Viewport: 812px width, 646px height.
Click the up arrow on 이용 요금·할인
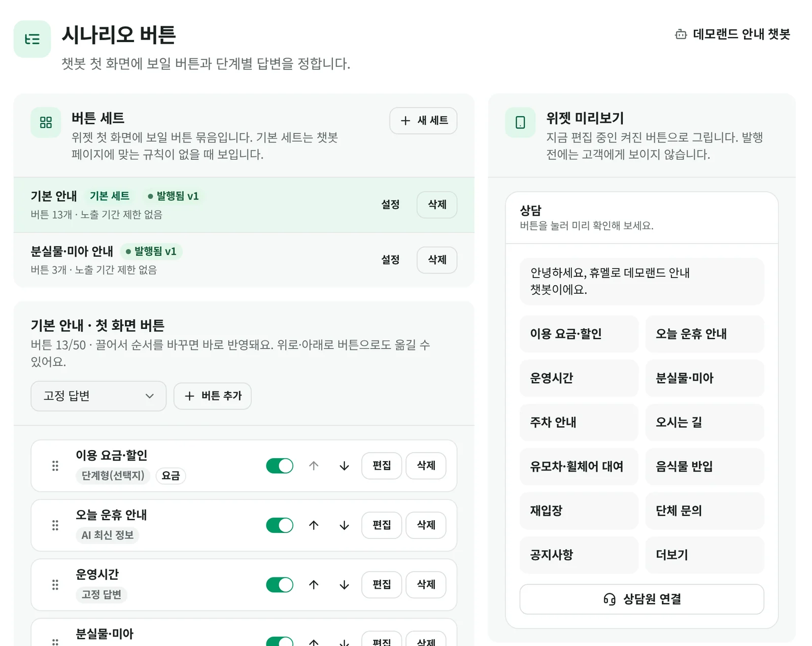tap(314, 466)
